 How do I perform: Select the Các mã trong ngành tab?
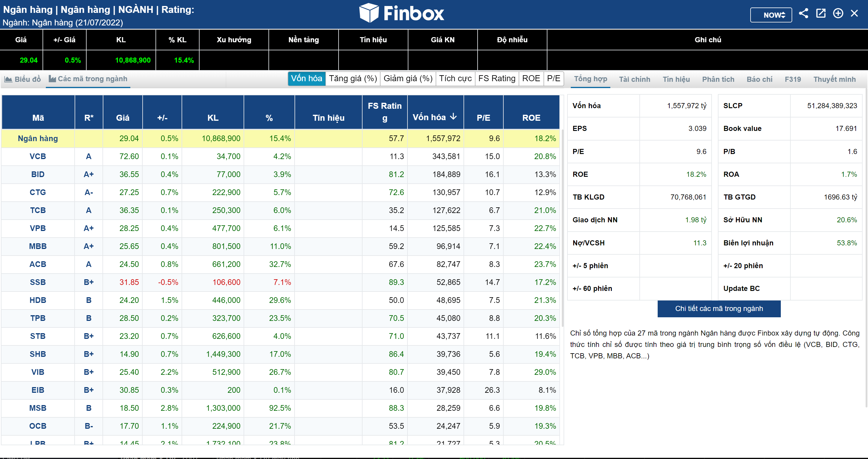[x=88, y=79]
